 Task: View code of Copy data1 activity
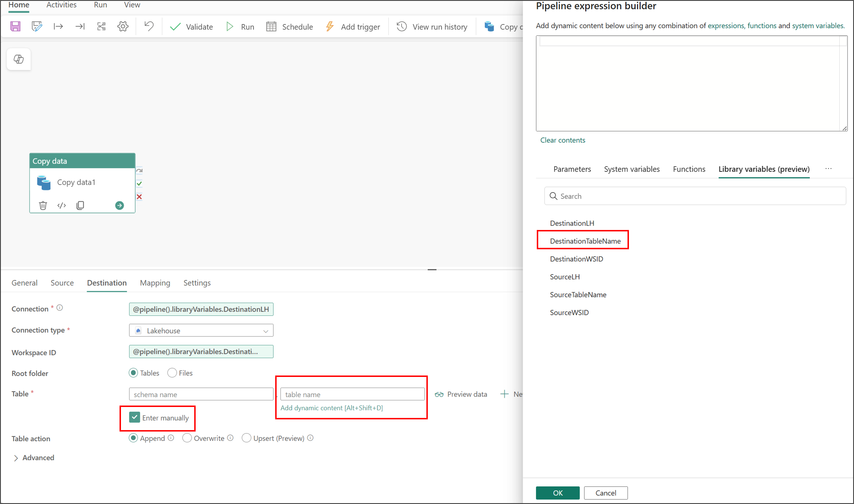pos(61,205)
